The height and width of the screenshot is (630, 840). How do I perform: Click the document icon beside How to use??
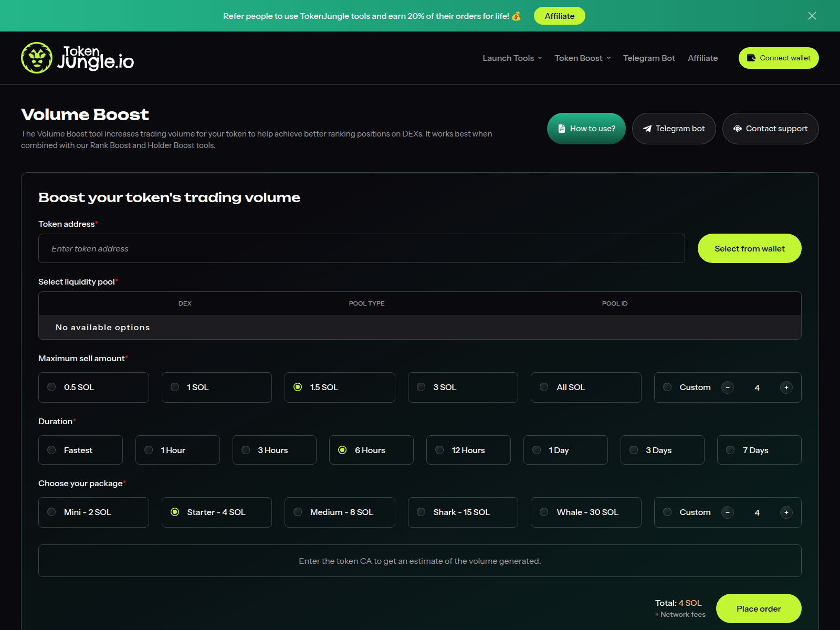click(x=562, y=129)
